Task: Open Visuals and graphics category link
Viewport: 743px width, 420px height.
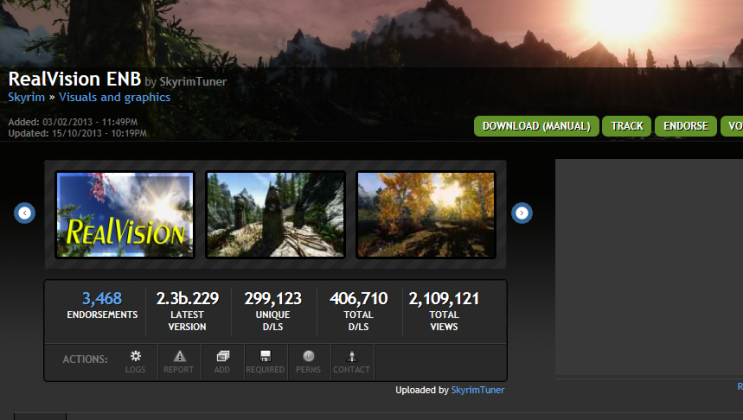Action: [x=115, y=97]
